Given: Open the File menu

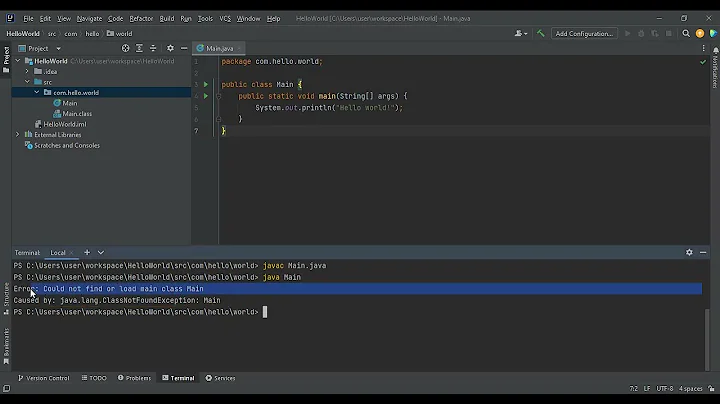Looking at the screenshot, I should click(x=28, y=19).
